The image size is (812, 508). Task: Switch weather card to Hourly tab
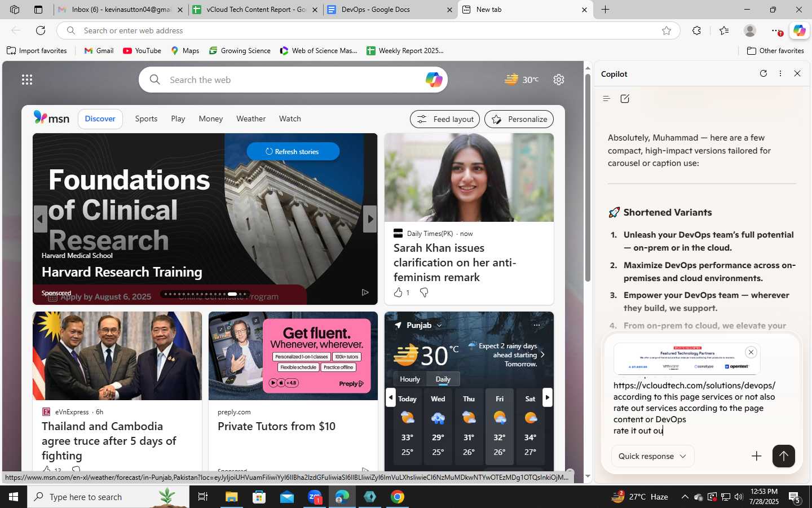pyautogui.click(x=410, y=379)
